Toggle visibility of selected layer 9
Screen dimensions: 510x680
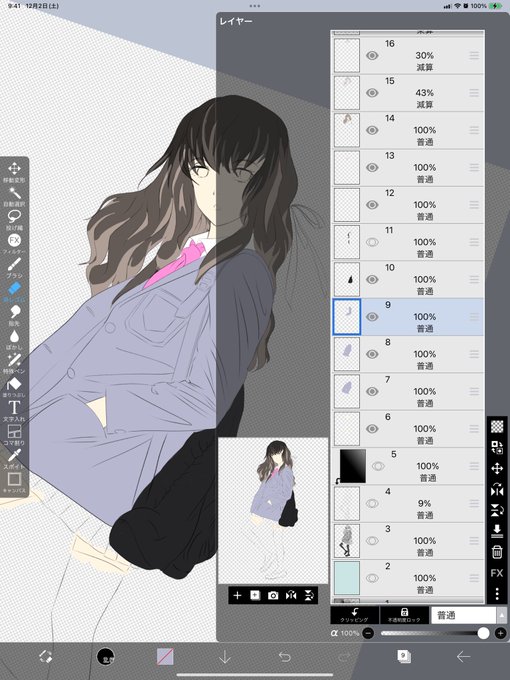[372, 317]
